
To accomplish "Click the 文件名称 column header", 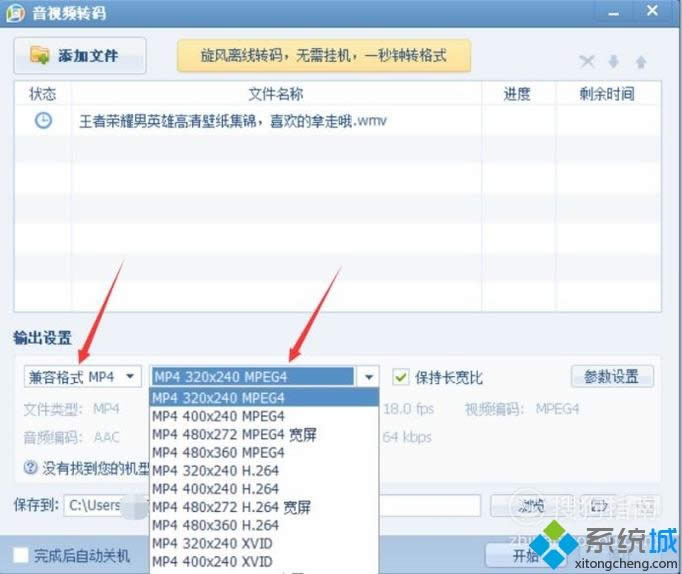I will pos(276,93).
